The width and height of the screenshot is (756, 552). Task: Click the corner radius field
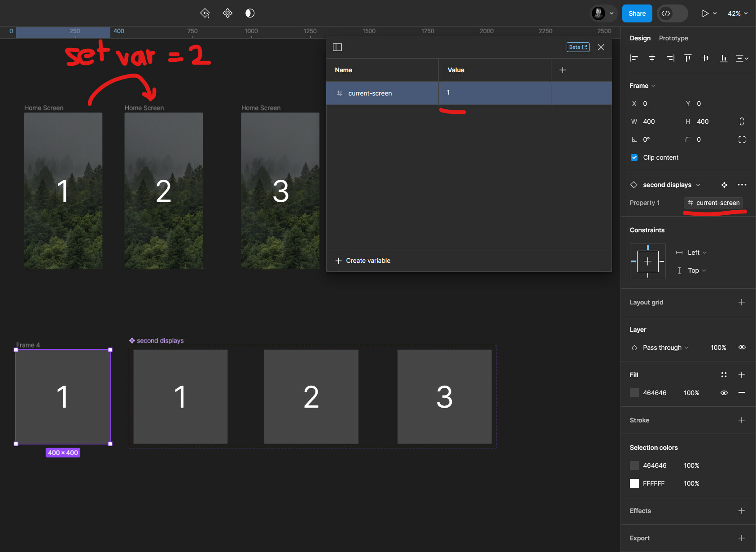tap(707, 139)
